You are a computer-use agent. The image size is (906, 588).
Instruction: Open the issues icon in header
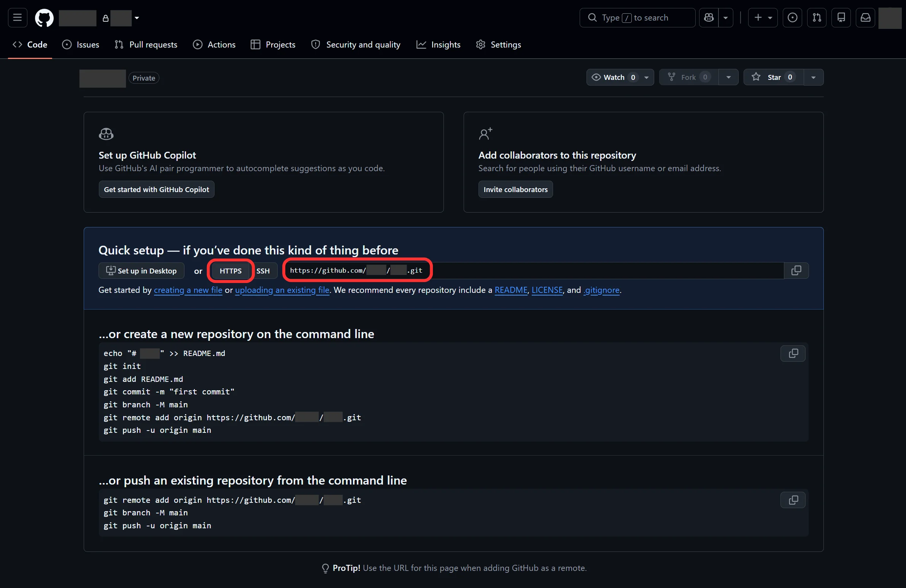(792, 17)
